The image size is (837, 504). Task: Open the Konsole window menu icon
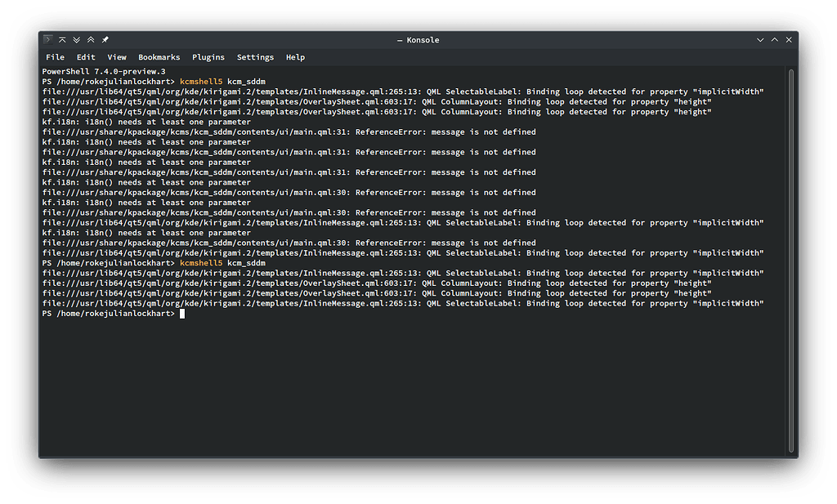[48, 40]
